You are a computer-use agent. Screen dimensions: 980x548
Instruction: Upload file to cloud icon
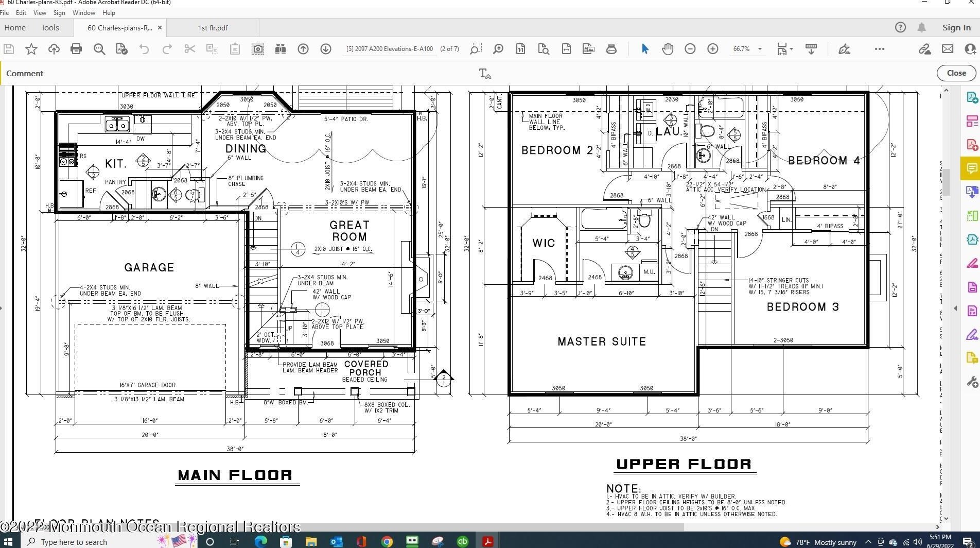(x=54, y=49)
